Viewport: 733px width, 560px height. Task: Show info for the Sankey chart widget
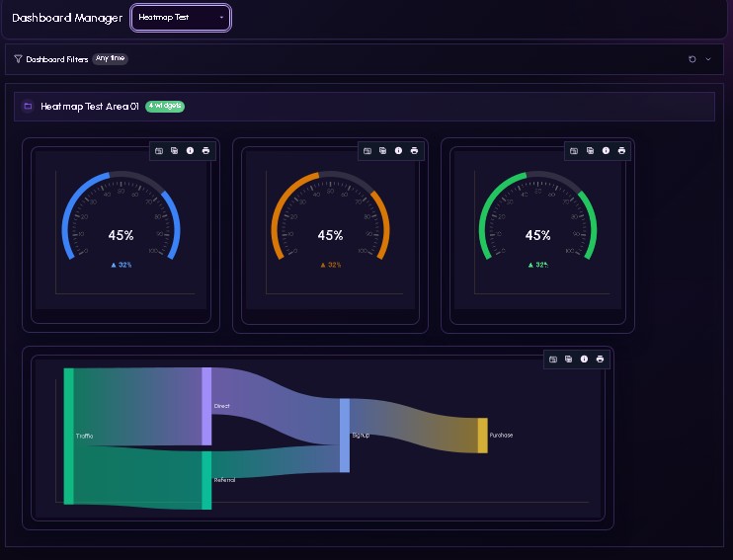[x=584, y=360]
